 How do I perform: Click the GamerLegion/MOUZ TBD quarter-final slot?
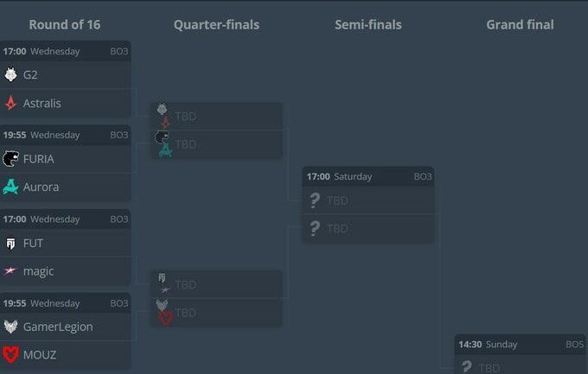217,313
